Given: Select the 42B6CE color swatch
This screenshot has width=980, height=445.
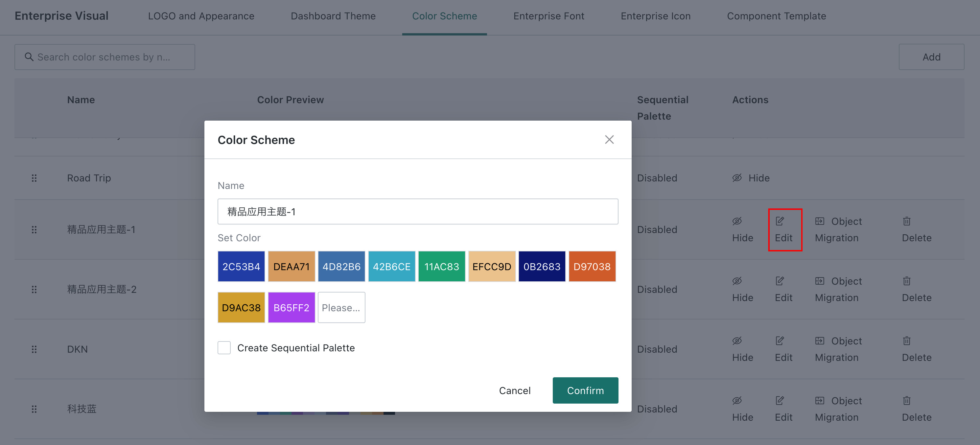Looking at the screenshot, I should [391, 266].
